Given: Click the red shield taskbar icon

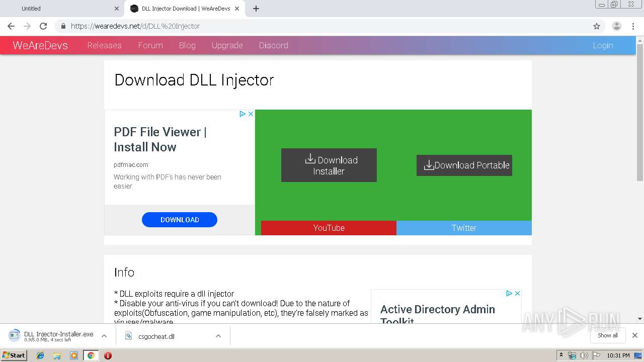Looking at the screenshot, I should 108,355.
